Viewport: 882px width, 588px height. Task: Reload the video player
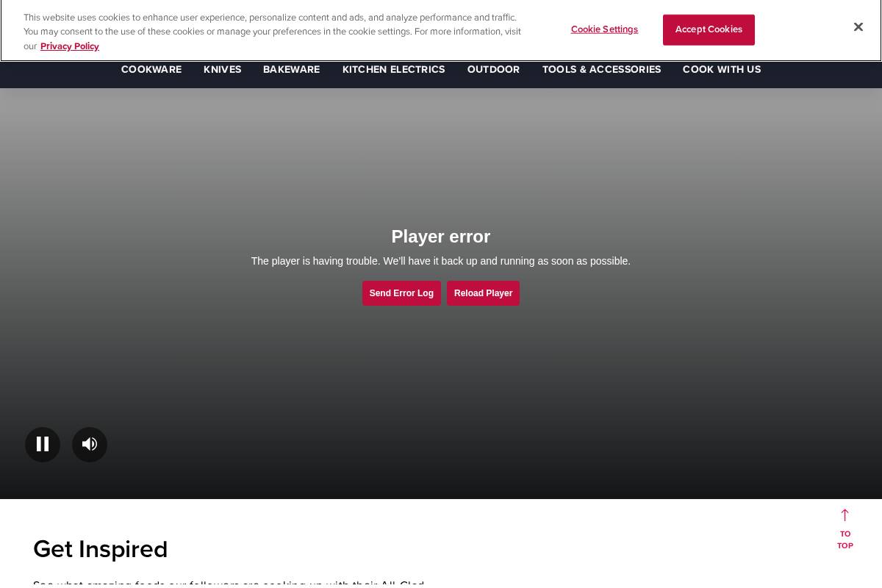pos(483,293)
